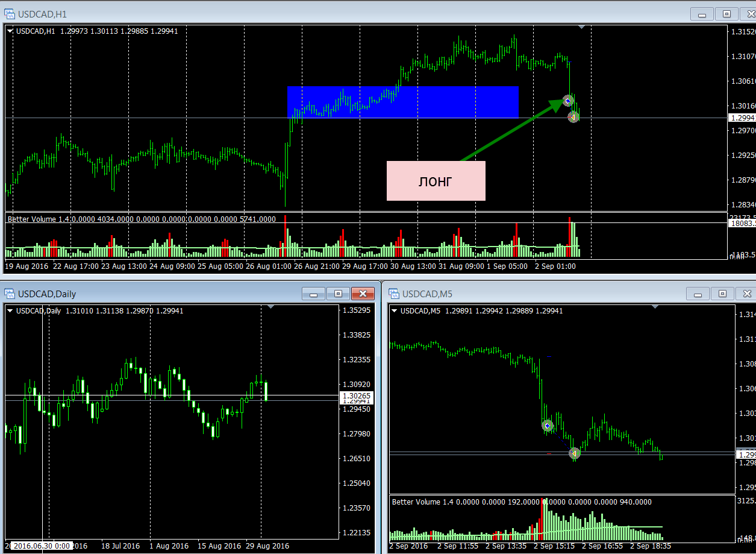This screenshot has width=756, height=554.
Task: Click the 1.28340 value on H1 price scale
Action: (x=743, y=204)
